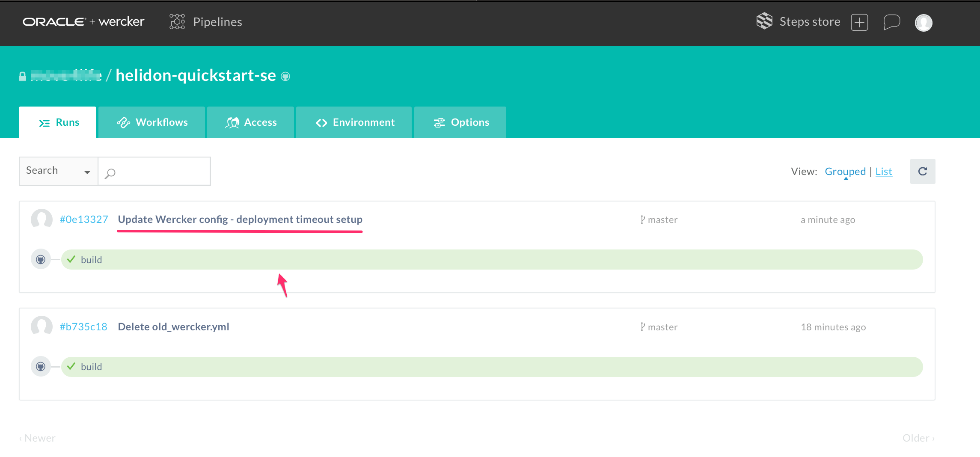Click master branch of run #b735c18
Image resolution: width=980 pixels, height=457 pixels.
659,327
